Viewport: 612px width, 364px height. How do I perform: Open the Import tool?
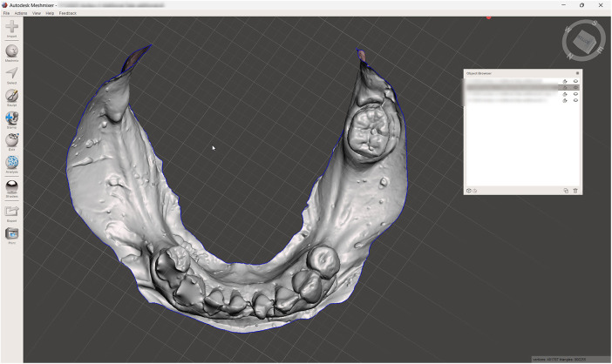11,27
